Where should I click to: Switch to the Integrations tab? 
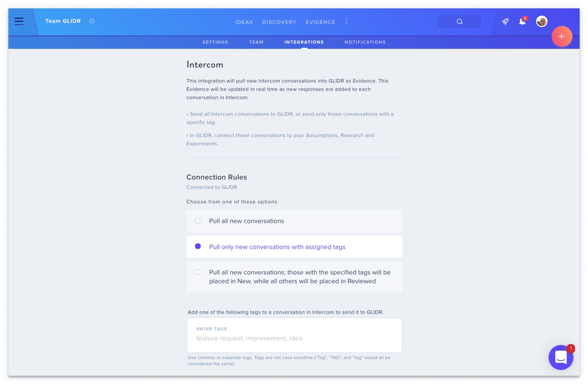tap(304, 42)
